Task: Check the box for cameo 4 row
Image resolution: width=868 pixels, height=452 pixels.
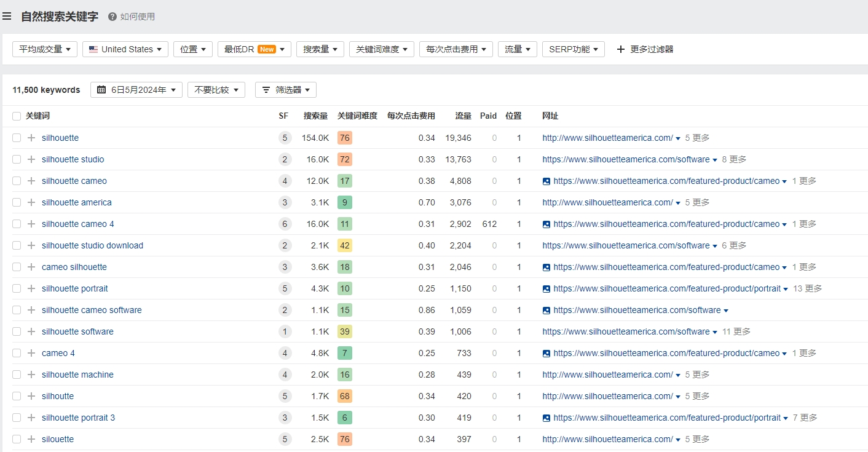Action: [x=17, y=353]
